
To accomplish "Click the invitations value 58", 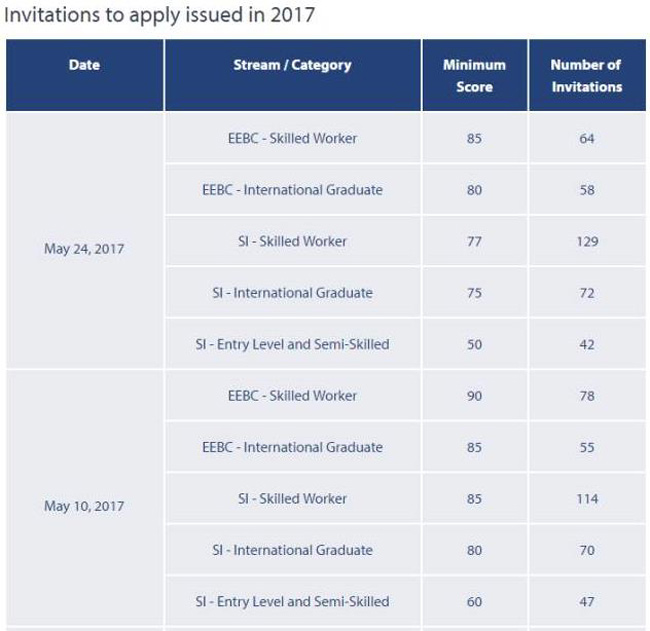I will pos(587,190).
